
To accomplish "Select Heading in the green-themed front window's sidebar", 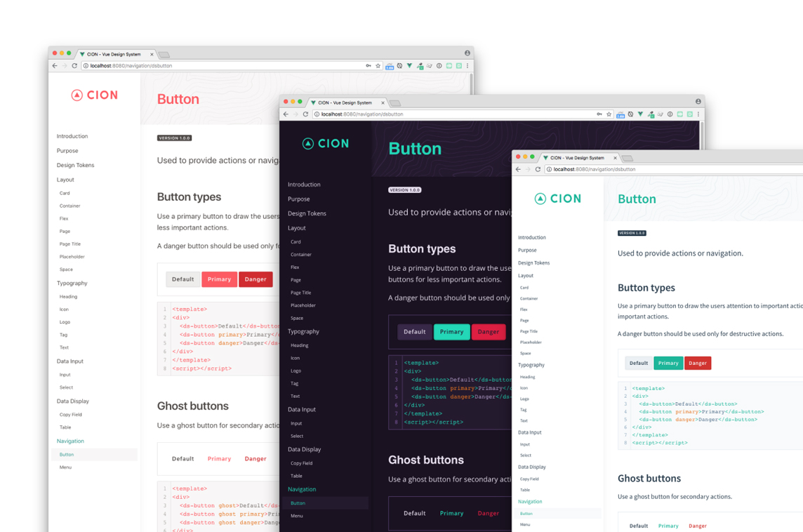I will (x=527, y=377).
